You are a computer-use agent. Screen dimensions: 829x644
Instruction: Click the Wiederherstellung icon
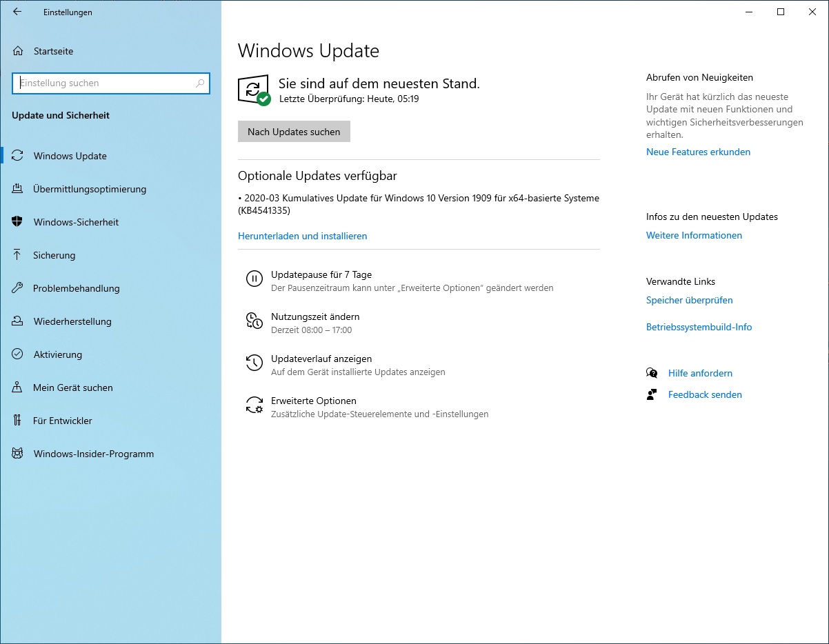click(x=18, y=321)
